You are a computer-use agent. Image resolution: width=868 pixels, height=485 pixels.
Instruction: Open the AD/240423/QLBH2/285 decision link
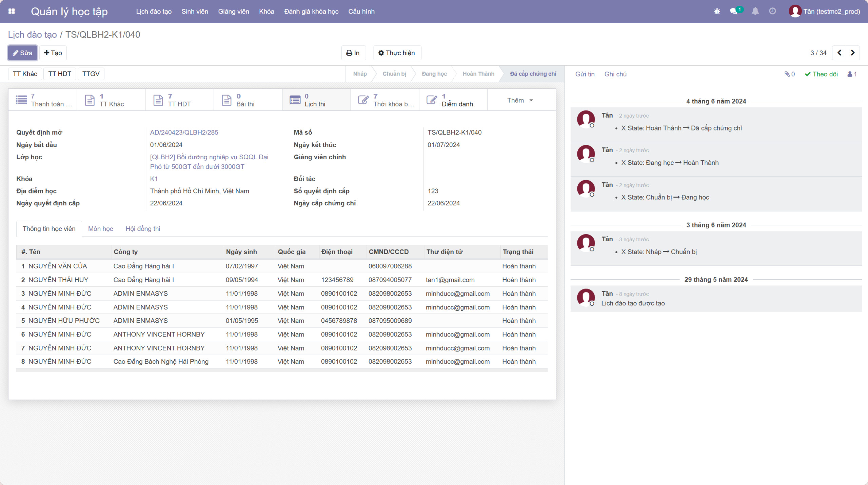(184, 133)
